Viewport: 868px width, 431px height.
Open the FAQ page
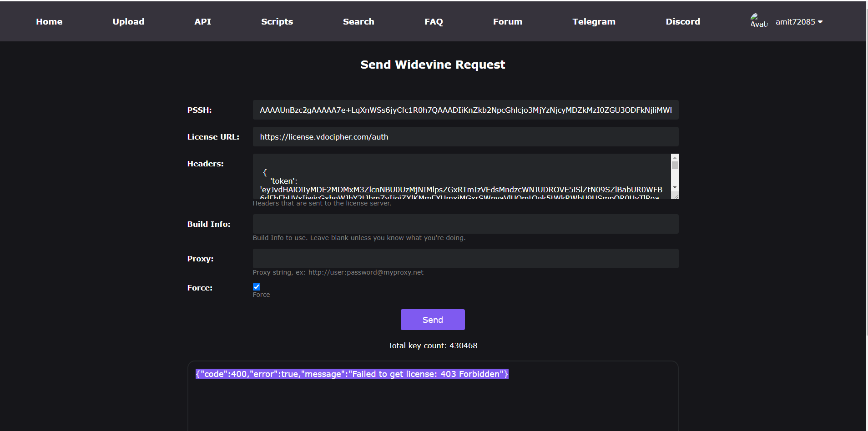point(433,22)
